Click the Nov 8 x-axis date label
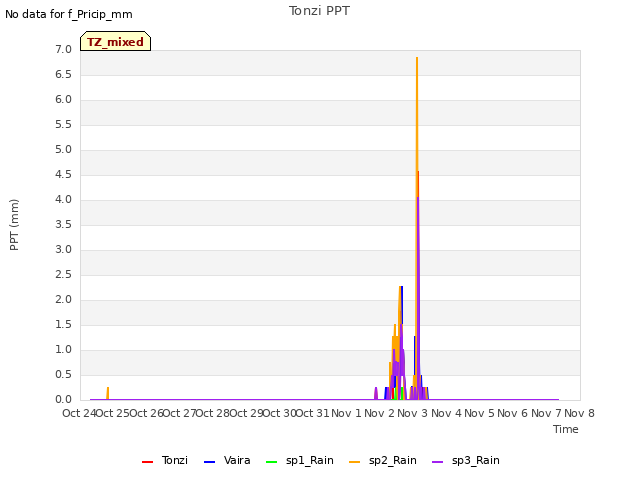The image size is (640, 480). [579, 413]
